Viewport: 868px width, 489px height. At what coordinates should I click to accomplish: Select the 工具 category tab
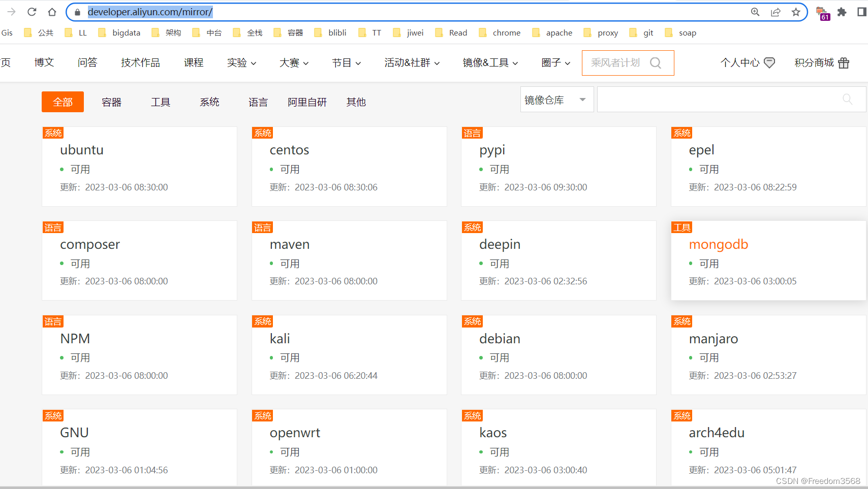(161, 102)
